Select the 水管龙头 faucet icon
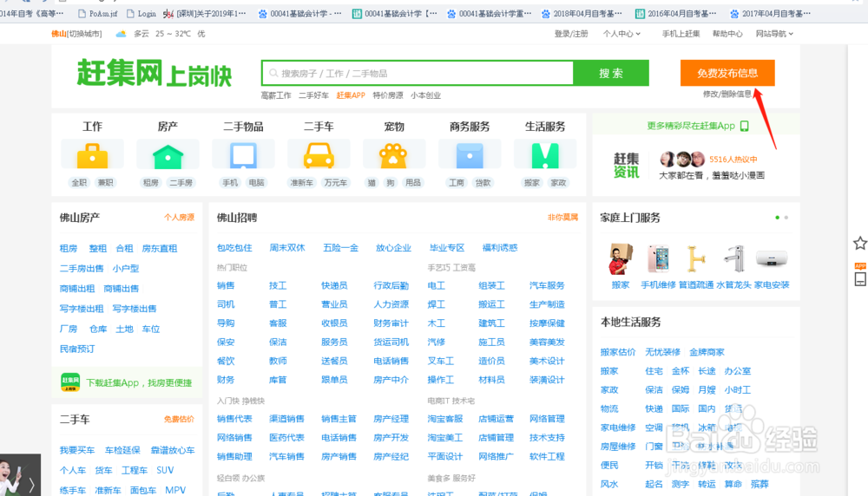 point(734,258)
